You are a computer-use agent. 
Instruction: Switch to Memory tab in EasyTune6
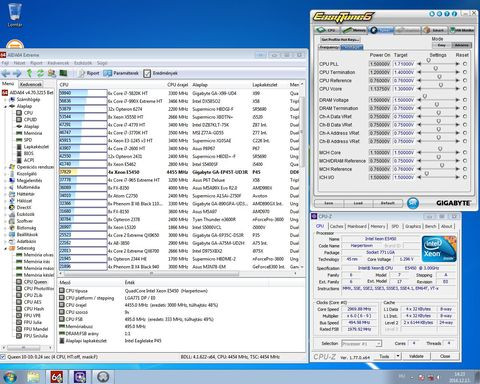[354, 30]
